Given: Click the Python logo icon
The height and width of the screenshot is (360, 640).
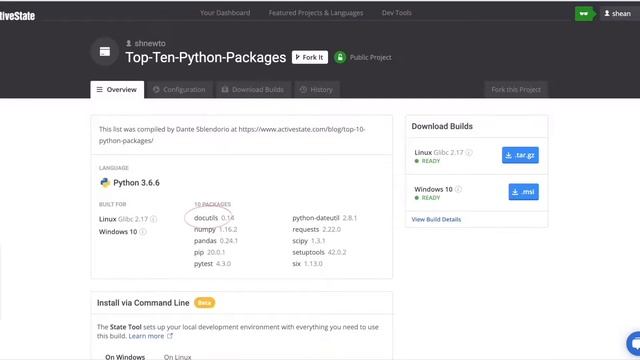Looking at the screenshot, I should click(105, 182).
